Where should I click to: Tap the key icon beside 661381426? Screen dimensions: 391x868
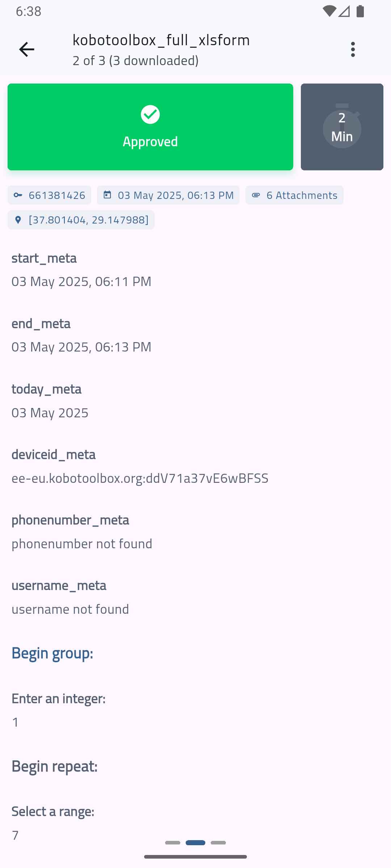[18, 195]
